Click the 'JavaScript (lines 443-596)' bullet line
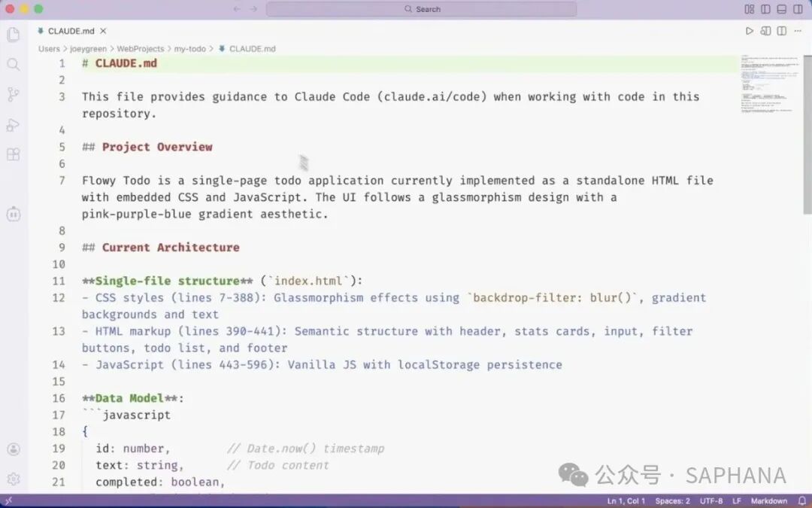The width and height of the screenshot is (812, 508). click(322, 364)
